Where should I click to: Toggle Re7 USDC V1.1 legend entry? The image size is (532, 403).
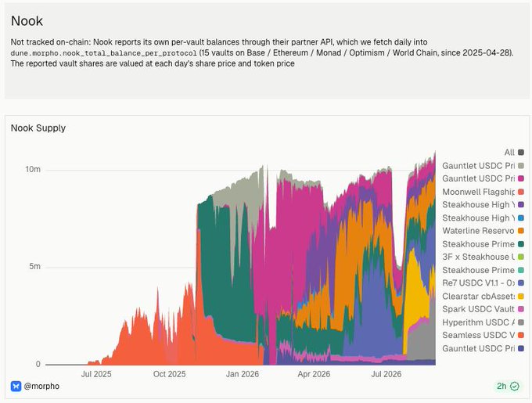click(483, 283)
